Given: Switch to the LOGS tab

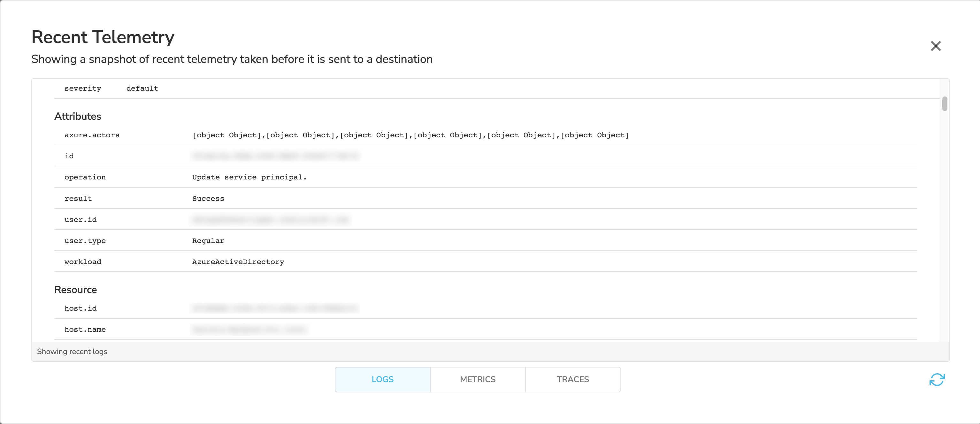Looking at the screenshot, I should click(382, 380).
